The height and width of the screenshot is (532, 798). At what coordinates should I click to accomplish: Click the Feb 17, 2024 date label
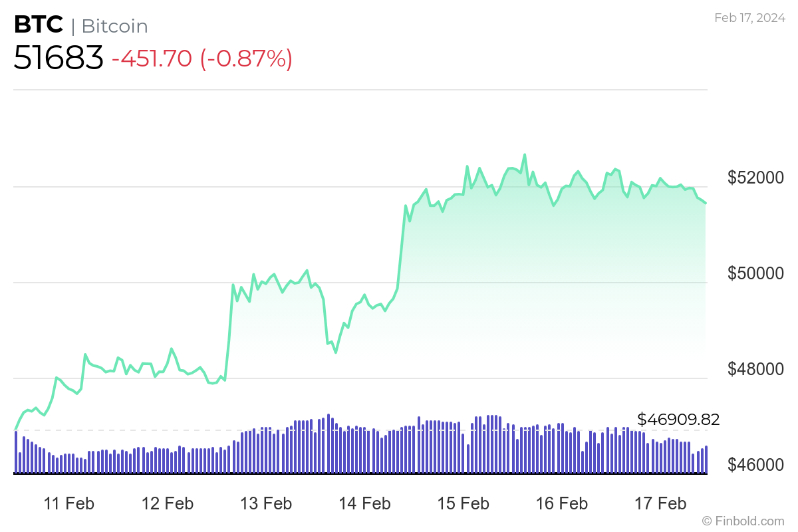pos(749,18)
